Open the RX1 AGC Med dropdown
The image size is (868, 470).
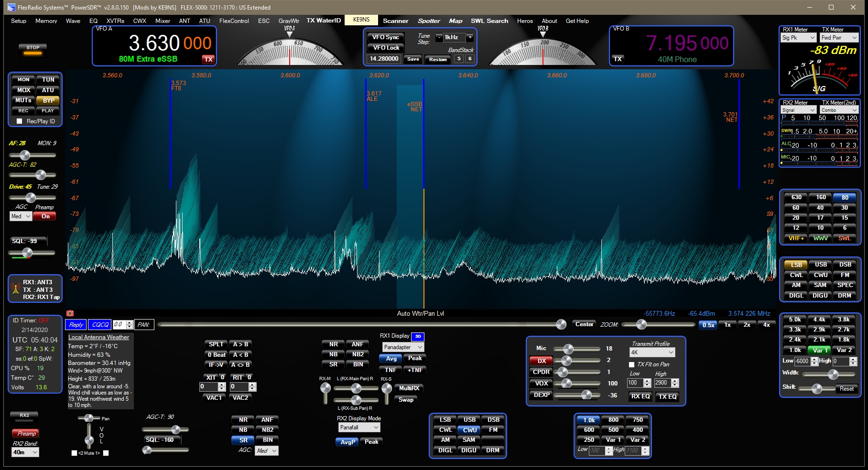point(21,216)
